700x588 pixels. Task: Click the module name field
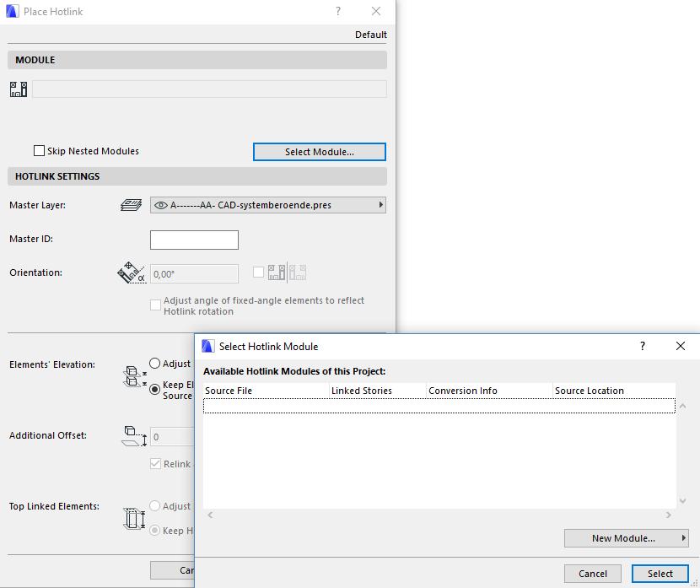[x=209, y=89]
